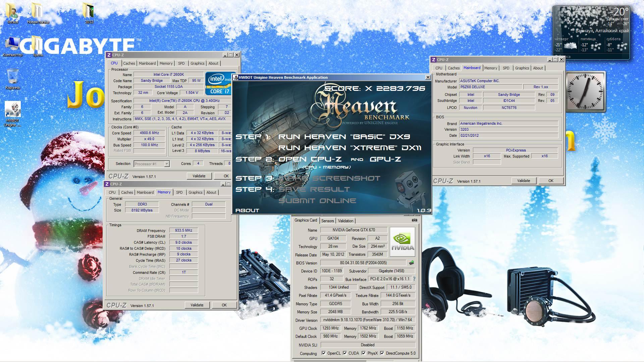Click the Core Speed 4900.6 MHz field
644x362 pixels.
pos(149,133)
